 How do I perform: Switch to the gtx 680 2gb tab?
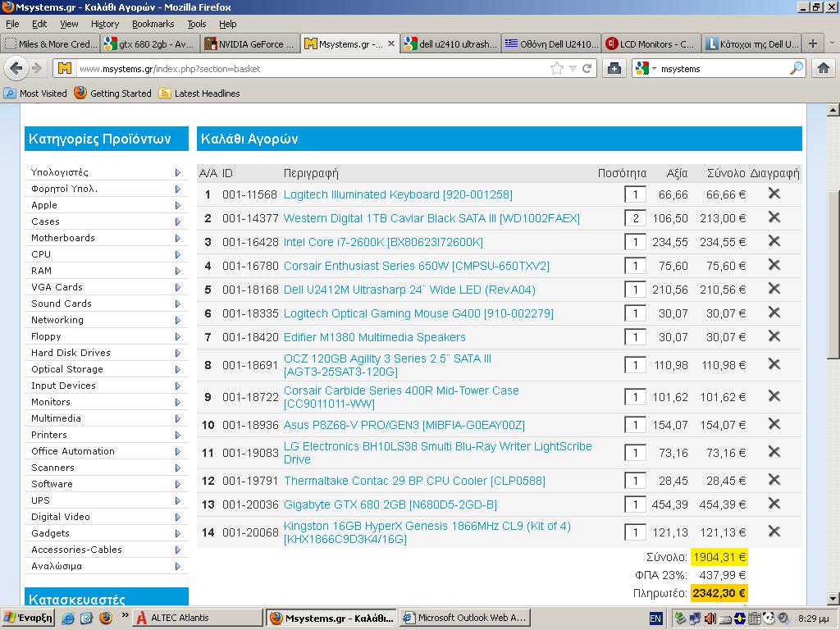(150, 44)
